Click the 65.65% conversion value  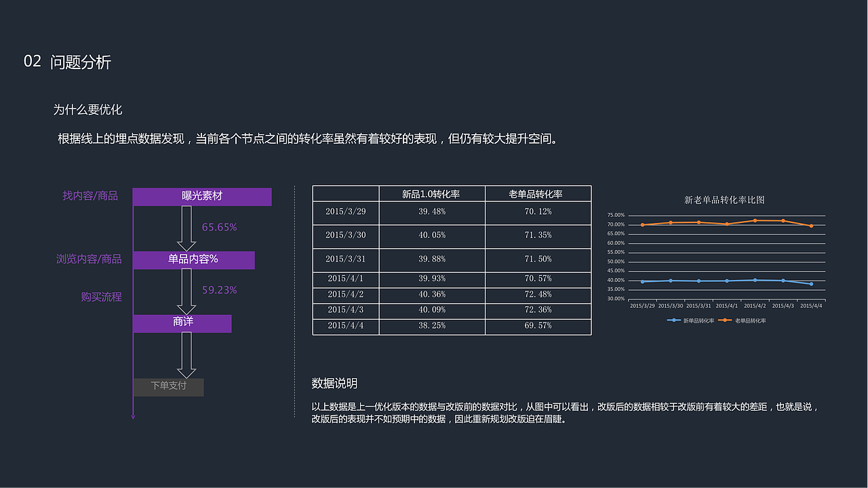(x=220, y=227)
